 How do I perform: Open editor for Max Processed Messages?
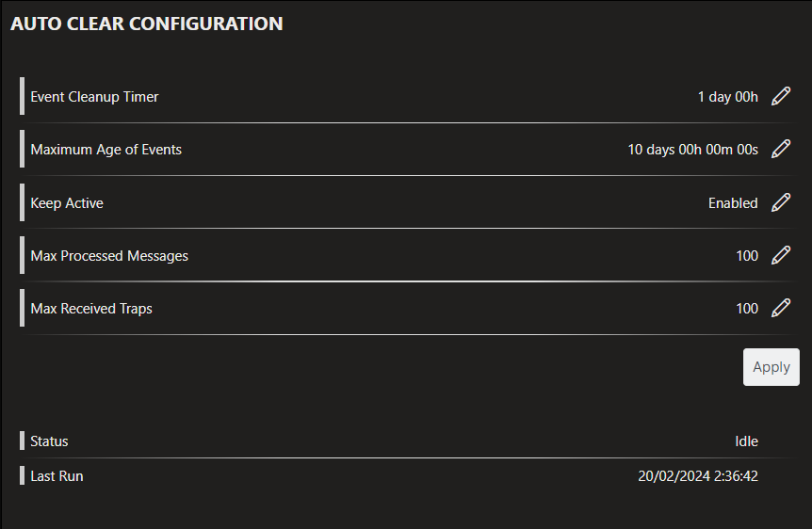coord(781,255)
